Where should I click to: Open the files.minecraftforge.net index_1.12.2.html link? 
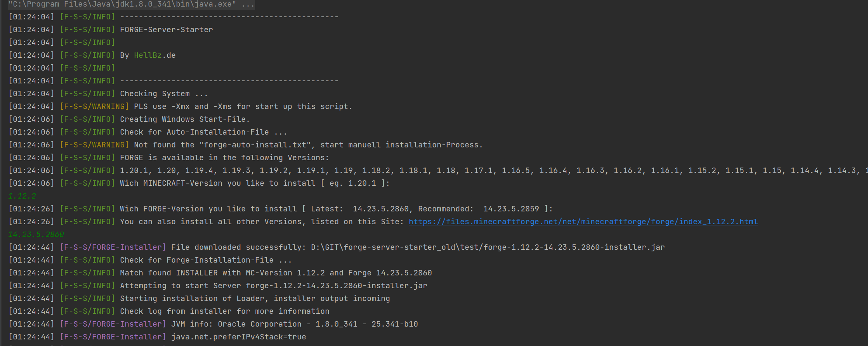(583, 221)
